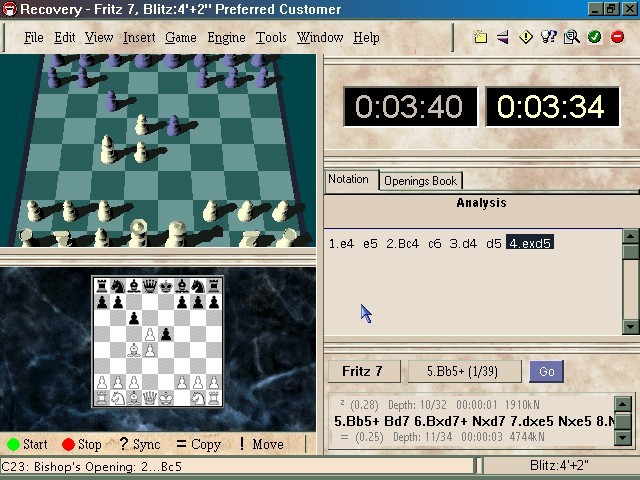Click the lightbulb hint icon in toolbar
The height and width of the screenshot is (480, 640).
549,37
